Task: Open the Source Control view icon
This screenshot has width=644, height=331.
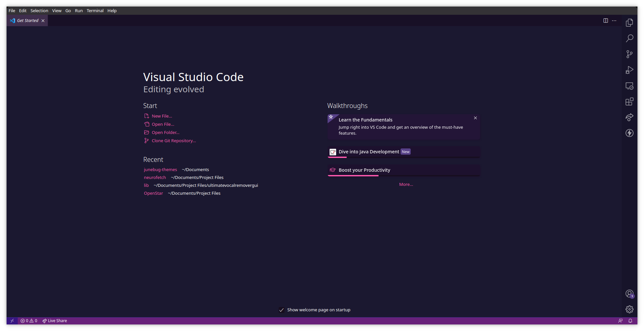Action: (629, 54)
